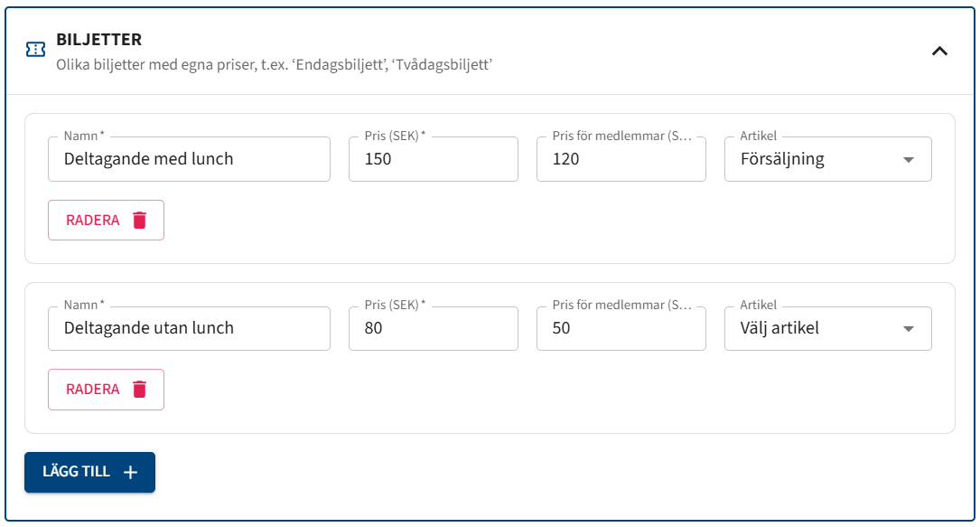Click the ticket icon beside BILJETTER
Viewport: 980px width, 527px height.
[35, 50]
